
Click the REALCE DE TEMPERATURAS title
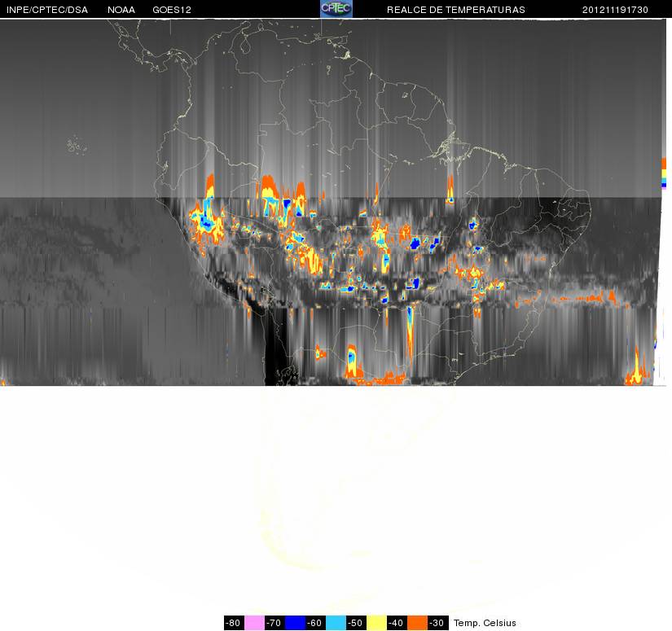pyautogui.click(x=456, y=10)
